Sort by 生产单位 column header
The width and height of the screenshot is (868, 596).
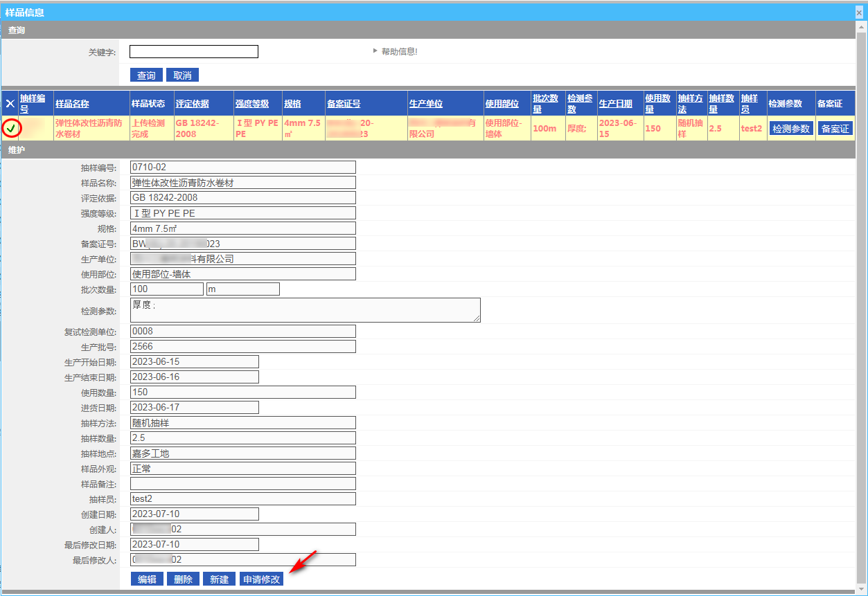[x=425, y=104]
